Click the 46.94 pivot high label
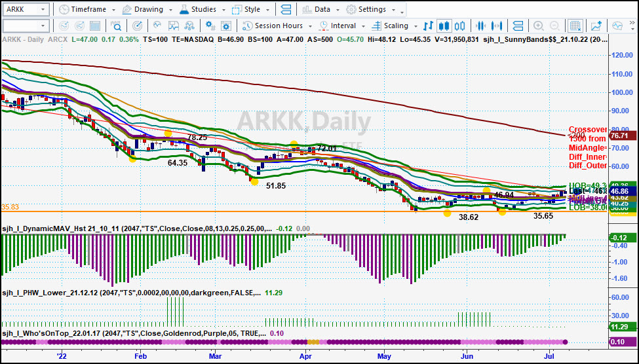This screenshot has width=639, height=364. coord(503,194)
